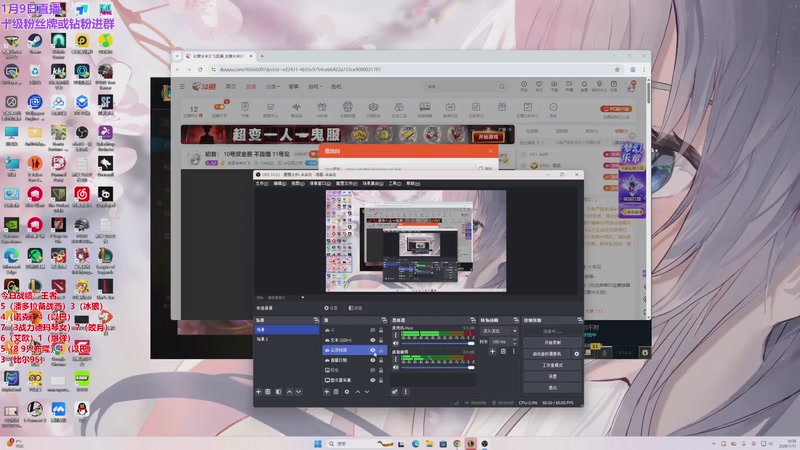Hide the highlighted source via its eye icon

[372, 350]
